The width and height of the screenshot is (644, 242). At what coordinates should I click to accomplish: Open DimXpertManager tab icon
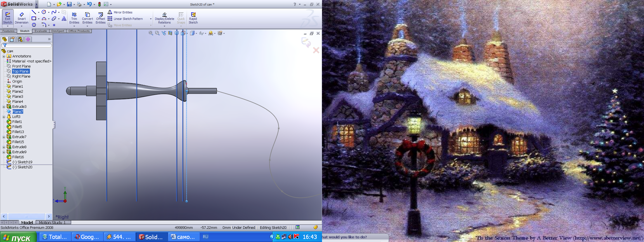pyautogui.click(x=28, y=39)
